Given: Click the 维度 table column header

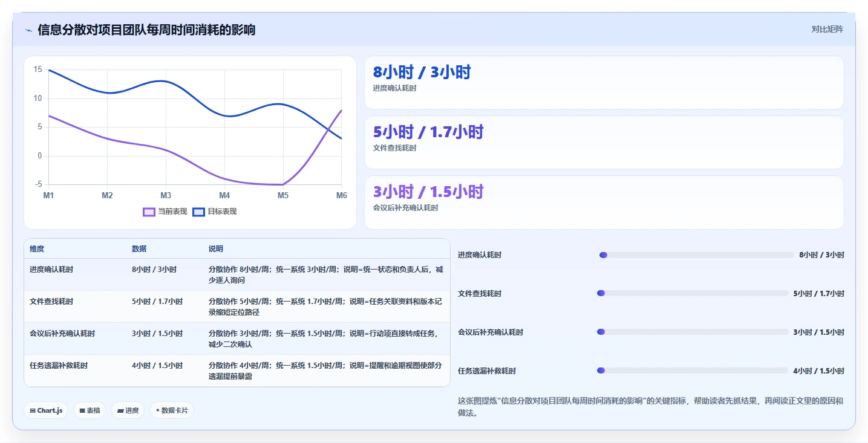Looking at the screenshot, I should 37,249.
